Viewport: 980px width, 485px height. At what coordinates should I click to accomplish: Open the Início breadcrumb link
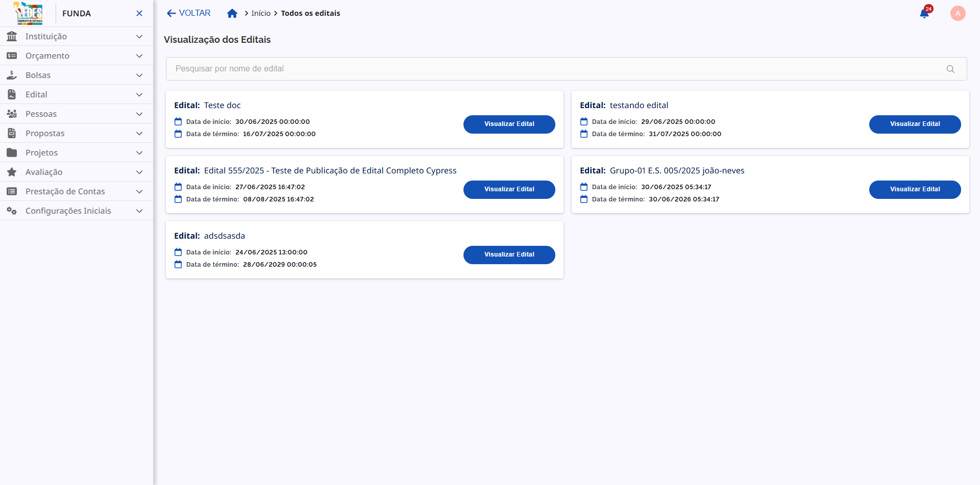(261, 13)
